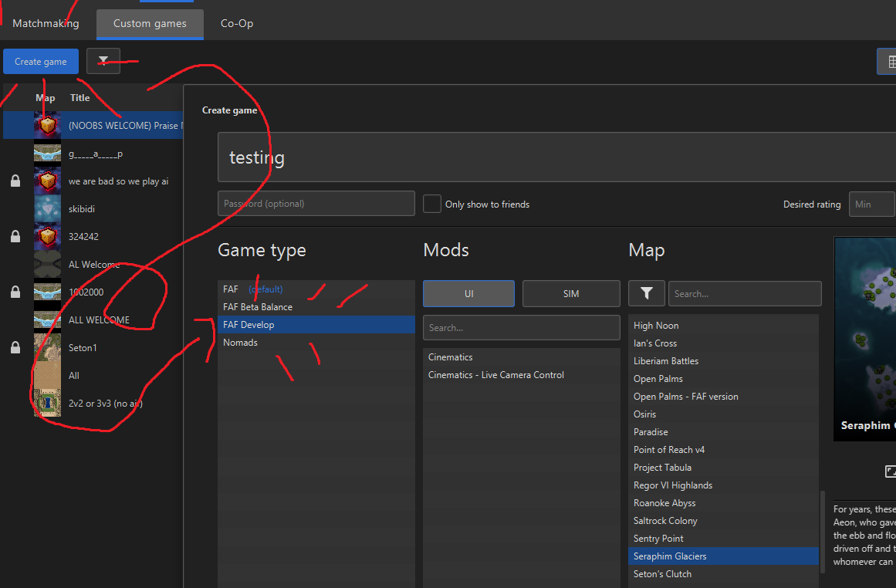
Task: Click map thumbnail of AL Welcome game
Action: point(47,264)
